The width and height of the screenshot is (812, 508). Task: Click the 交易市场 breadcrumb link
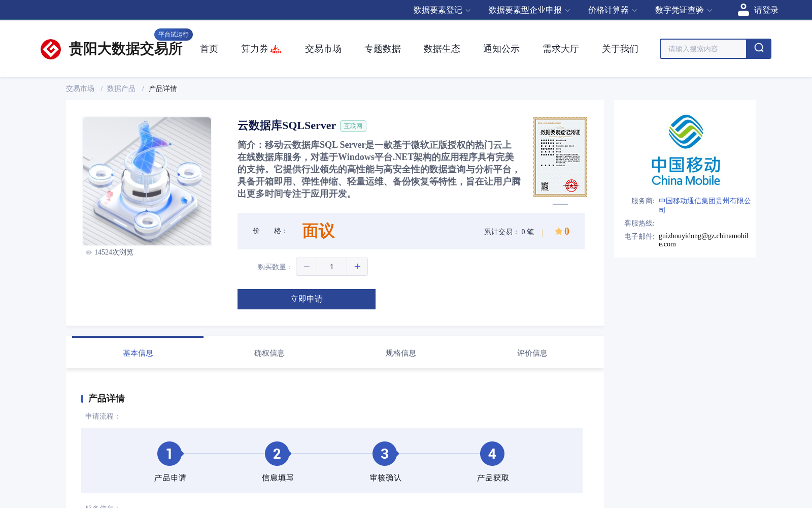(80, 88)
